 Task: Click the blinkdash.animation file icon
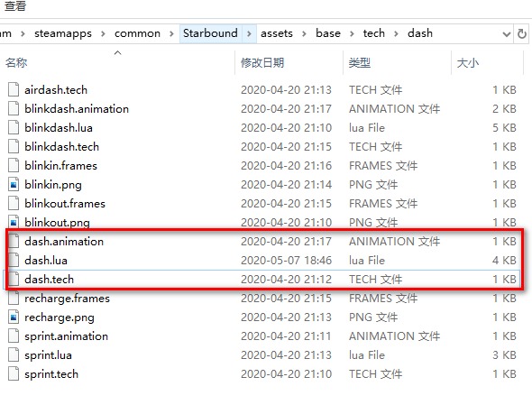coord(14,108)
